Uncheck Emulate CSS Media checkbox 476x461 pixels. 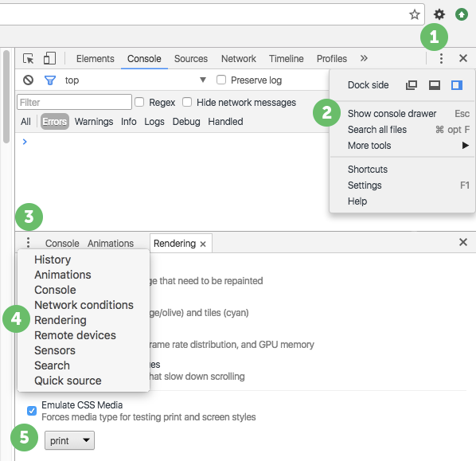click(32, 411)
